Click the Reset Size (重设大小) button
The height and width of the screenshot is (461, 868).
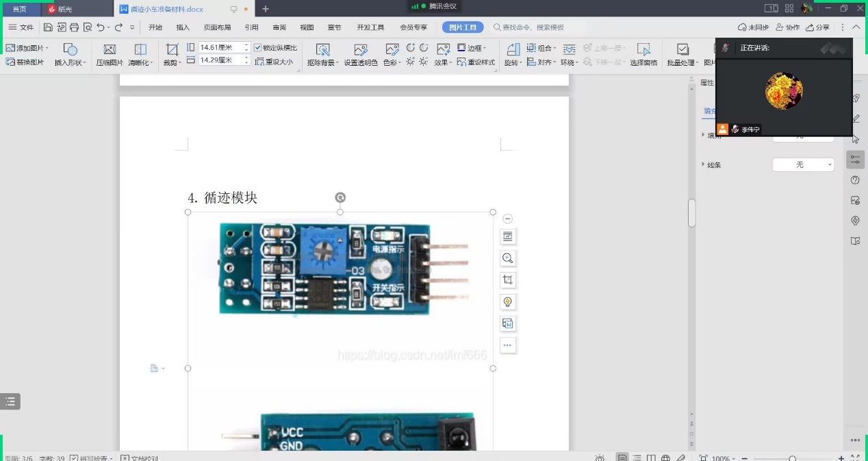275,62
